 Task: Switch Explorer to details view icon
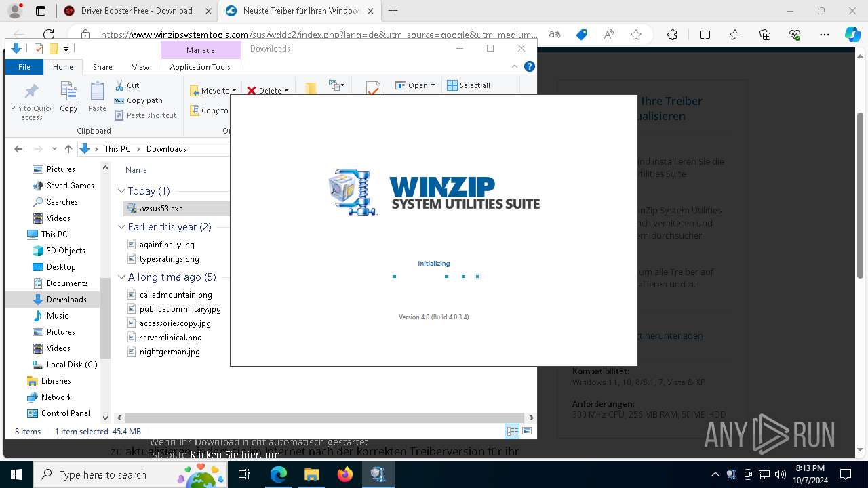pos(512,431)
